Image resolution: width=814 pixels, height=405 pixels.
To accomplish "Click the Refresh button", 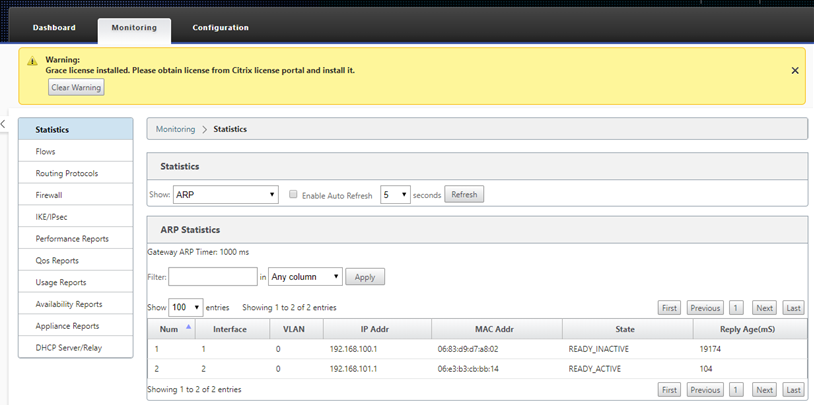I will pos(464,195).
